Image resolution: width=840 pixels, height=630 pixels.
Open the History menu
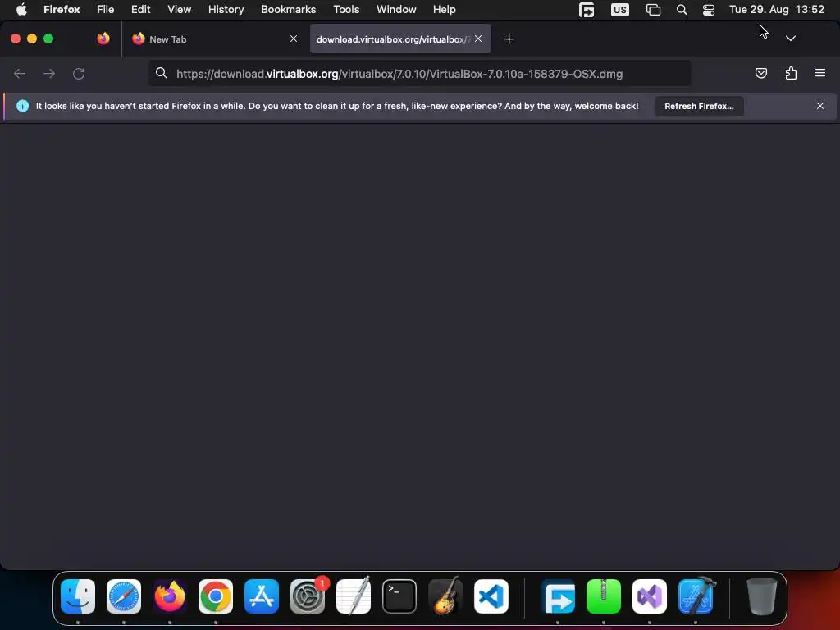(226, 10)
